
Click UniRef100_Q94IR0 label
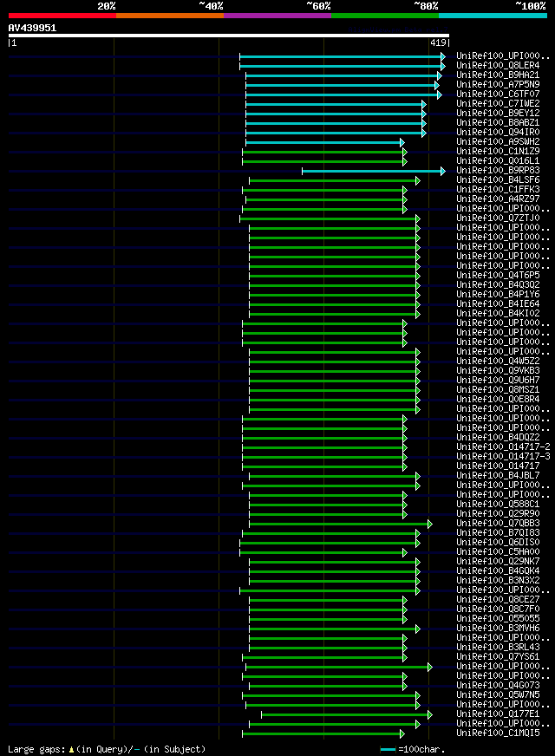(498, 133)
